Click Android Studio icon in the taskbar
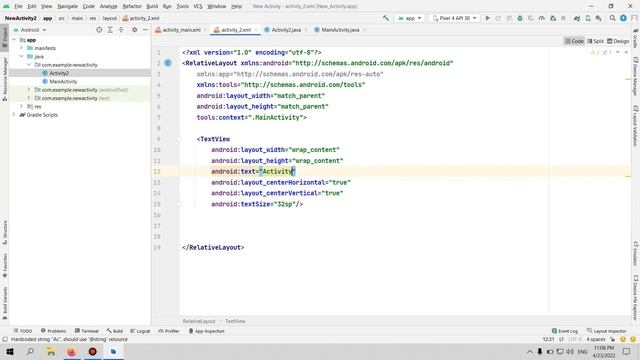 click(113, 351)
